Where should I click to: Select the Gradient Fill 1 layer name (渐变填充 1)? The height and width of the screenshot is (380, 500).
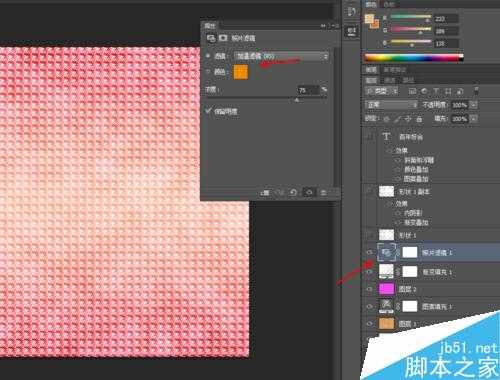coord(437,272)
